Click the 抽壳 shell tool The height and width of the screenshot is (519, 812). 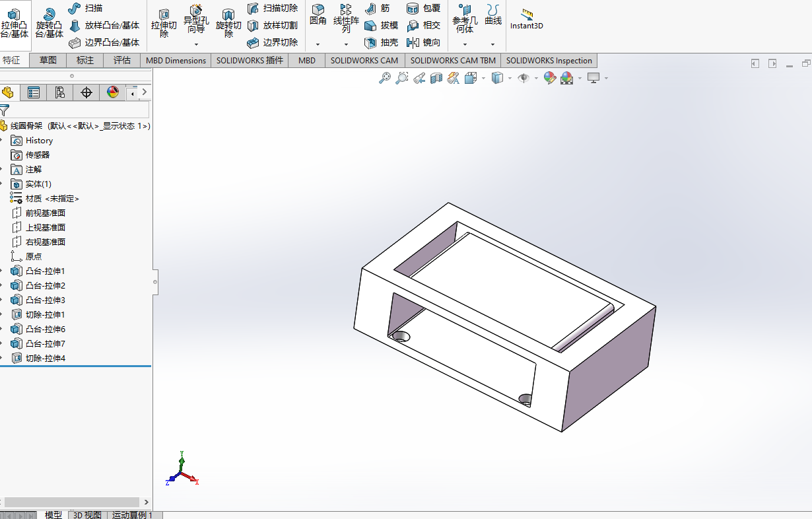pyautogui.click(x=381, y=42)
